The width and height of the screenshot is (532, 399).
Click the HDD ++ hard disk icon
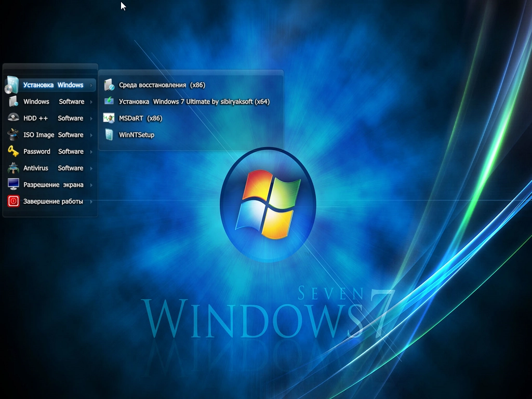pos(13,118)
